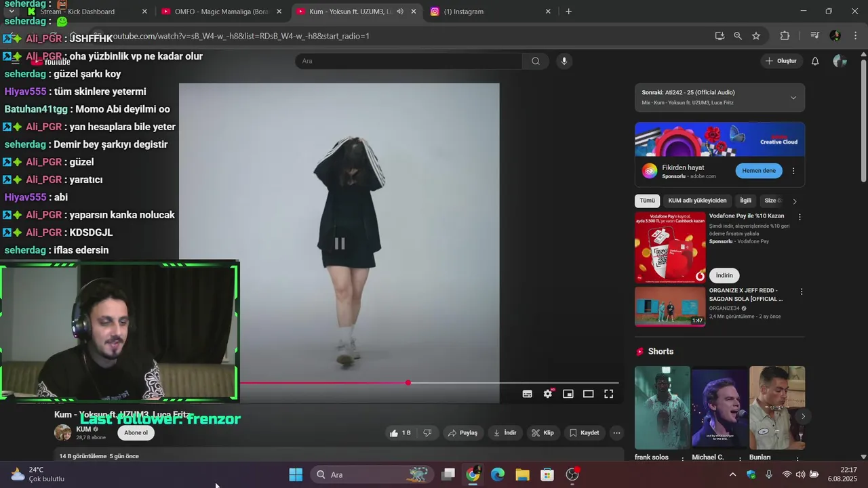The height and width of the screenshot is (488, 868).
Task: Toggle theater mode view
Action: click(x=588, y=394)
